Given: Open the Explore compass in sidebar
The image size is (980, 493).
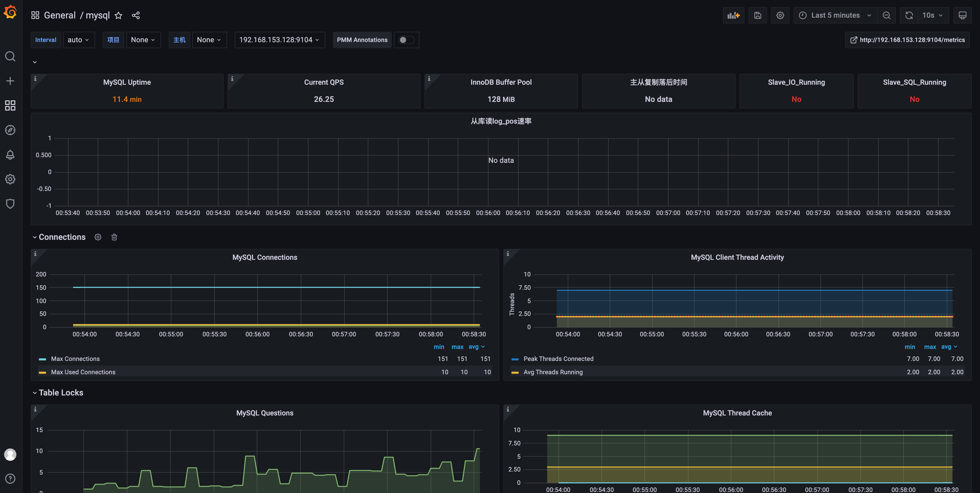Looking at the screenshot, I should [10, 130].
